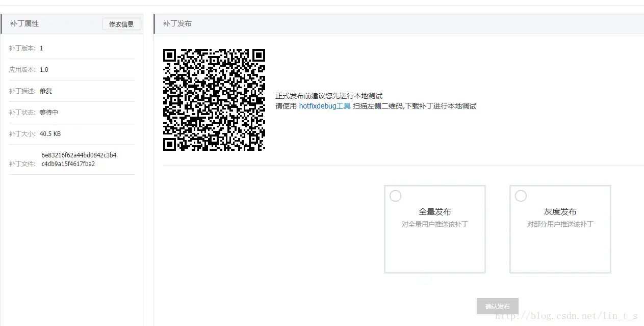
Task: Click the patch file hash 6e83216f62a44bd0842c3b4
Action: click(x=79, y=155)
